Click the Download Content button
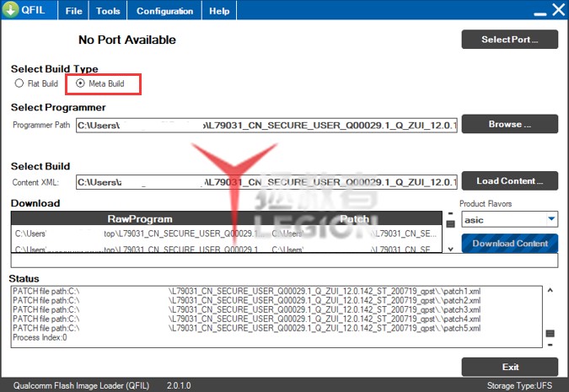This screenshot has height=392, width=569. tap(509, 243)
